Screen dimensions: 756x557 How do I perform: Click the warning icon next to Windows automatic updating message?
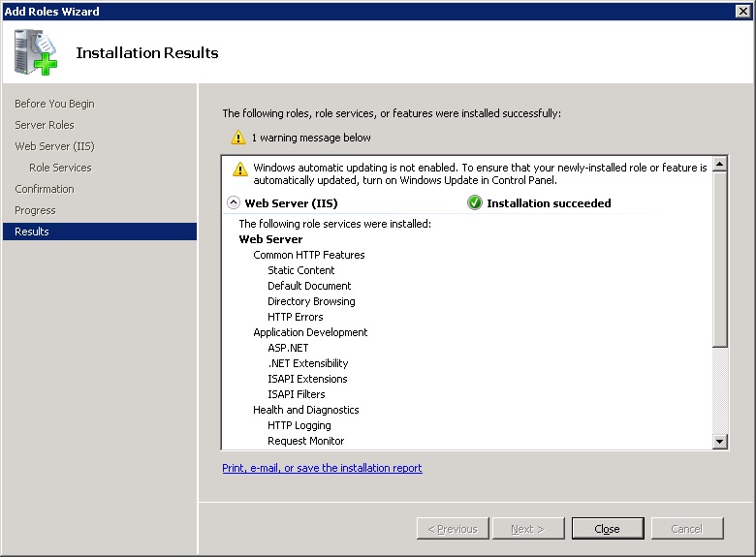[x=240, y=169]
